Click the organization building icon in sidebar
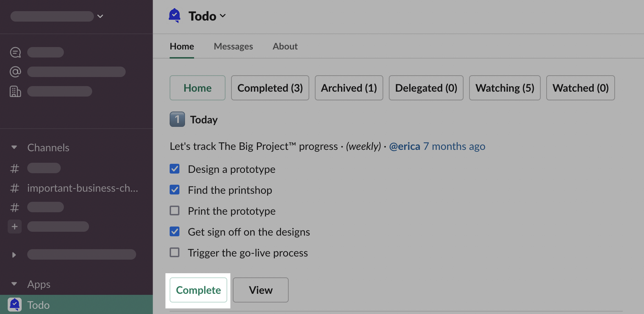 [15, 91]
